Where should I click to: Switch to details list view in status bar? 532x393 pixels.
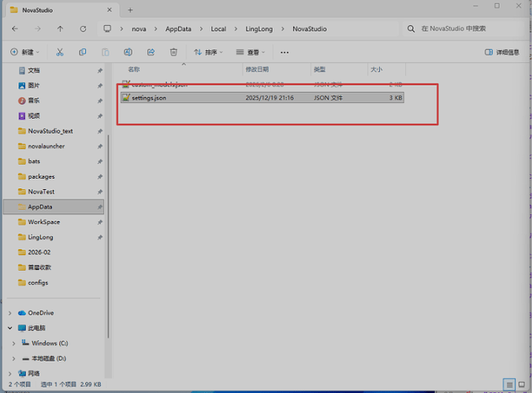pos(509,384)
